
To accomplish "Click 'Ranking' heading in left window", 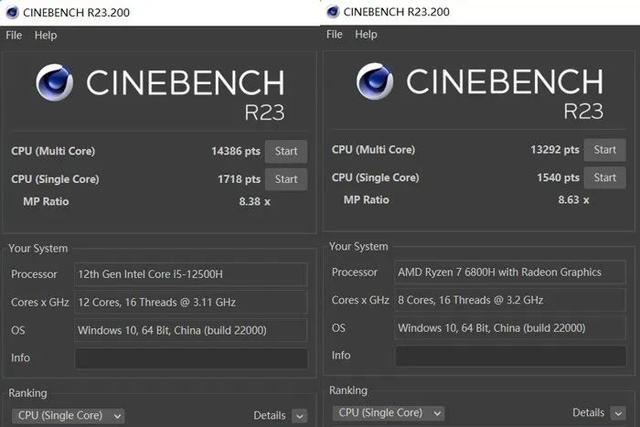I will point(28,394).
